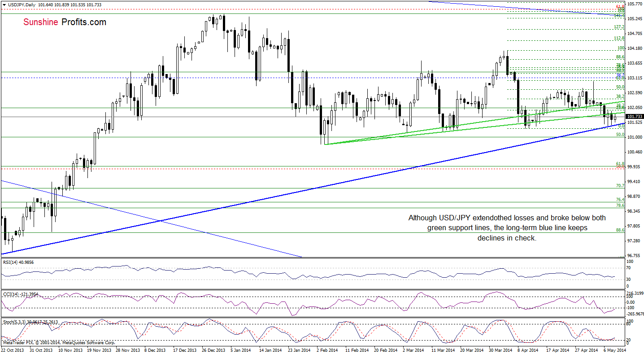Click the 104.705 price axis label
The width and height of the screenshot is (644, 354).
pos(635,34)
